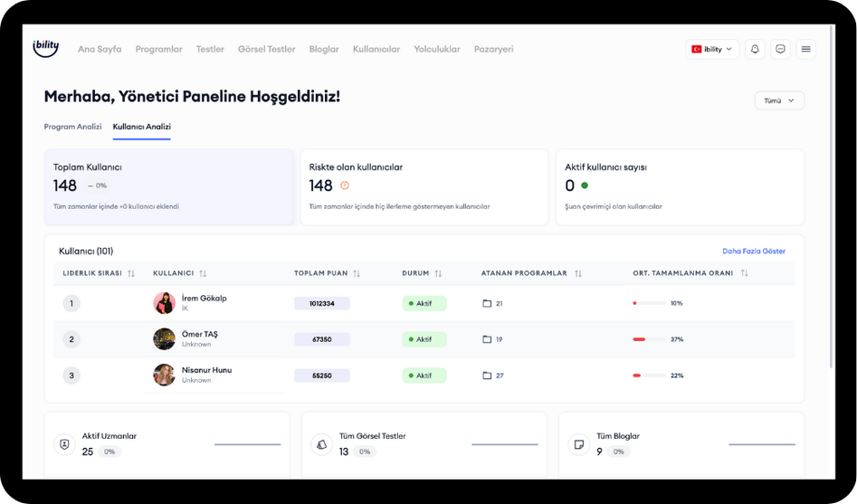Click the Tüm Bloglar note icon
This screenshot has width=857, height=504.
click(x=578, y=444)
